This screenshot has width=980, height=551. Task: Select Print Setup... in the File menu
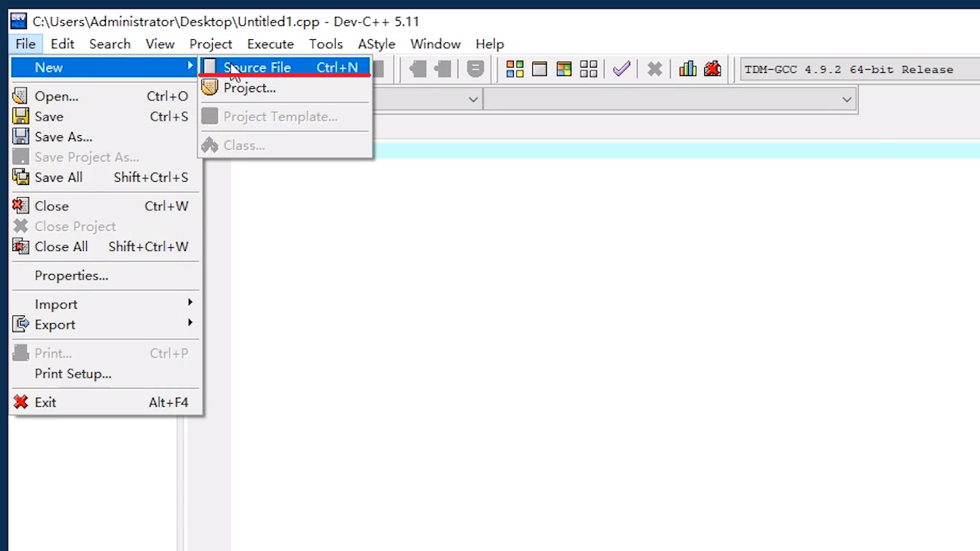(x=105, y=374)
